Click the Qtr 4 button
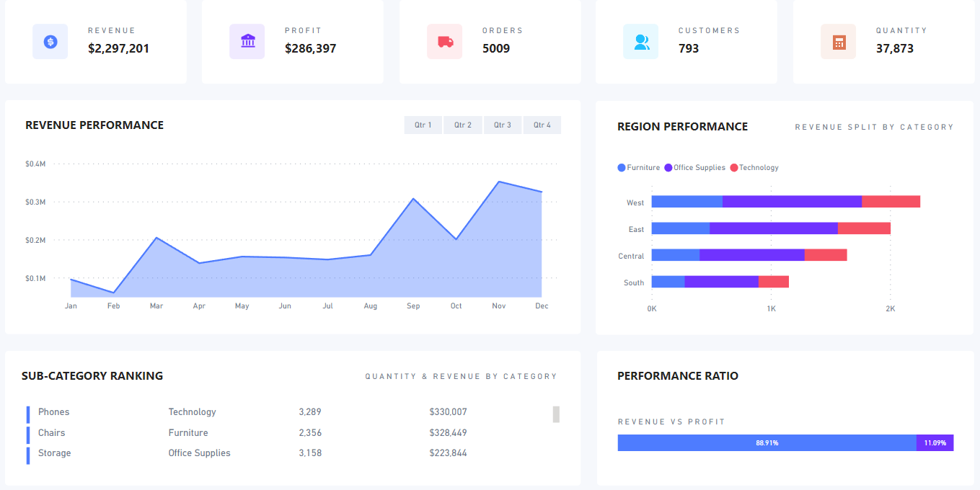Image resolution: width=980 pixels, height=490 pixels. coord(542,125)
